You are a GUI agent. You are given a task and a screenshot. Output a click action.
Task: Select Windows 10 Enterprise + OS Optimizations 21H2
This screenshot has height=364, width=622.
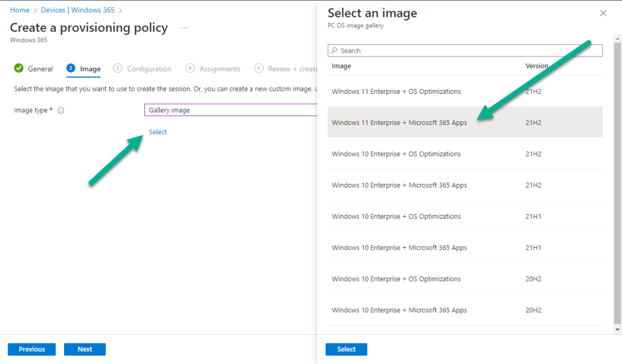coord(465,153)
